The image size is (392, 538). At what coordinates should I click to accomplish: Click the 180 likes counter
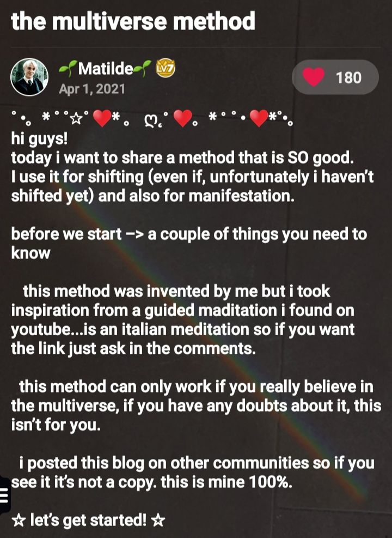coord(348,77)
